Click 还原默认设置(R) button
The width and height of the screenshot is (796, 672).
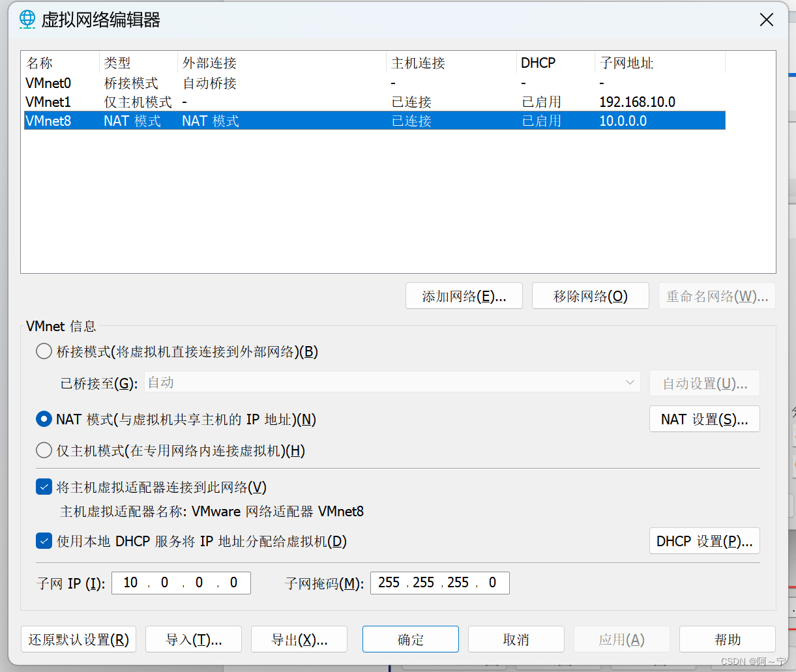(79, 639)
